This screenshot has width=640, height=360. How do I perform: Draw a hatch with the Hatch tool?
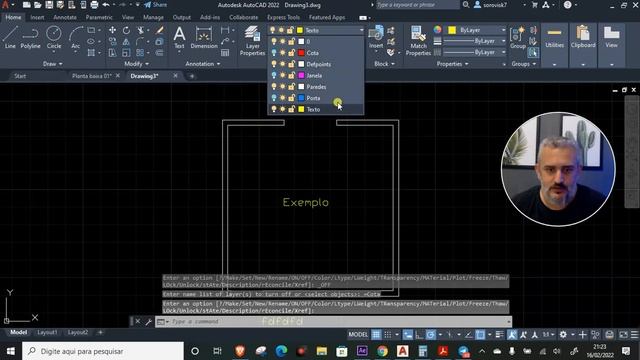[91, 53]
